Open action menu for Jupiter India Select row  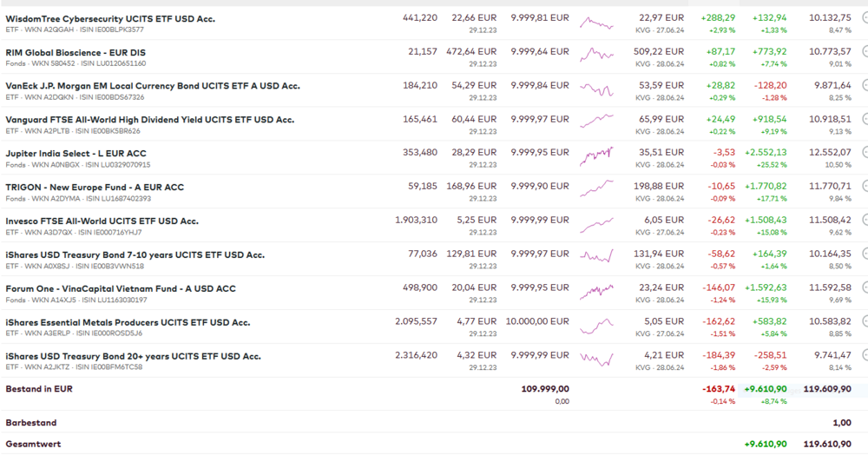pyautogui.click(x=865, y=153)
